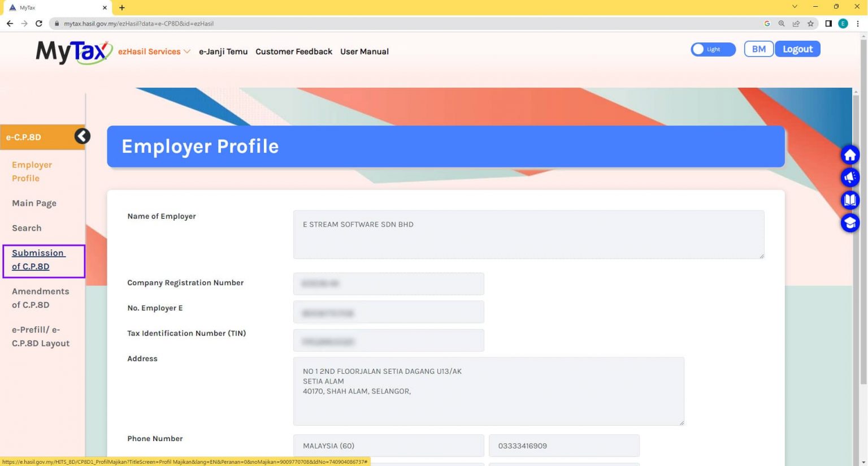868x466 pixels.
Task: Click the Logout button
Action: click(x=797, y=49)
